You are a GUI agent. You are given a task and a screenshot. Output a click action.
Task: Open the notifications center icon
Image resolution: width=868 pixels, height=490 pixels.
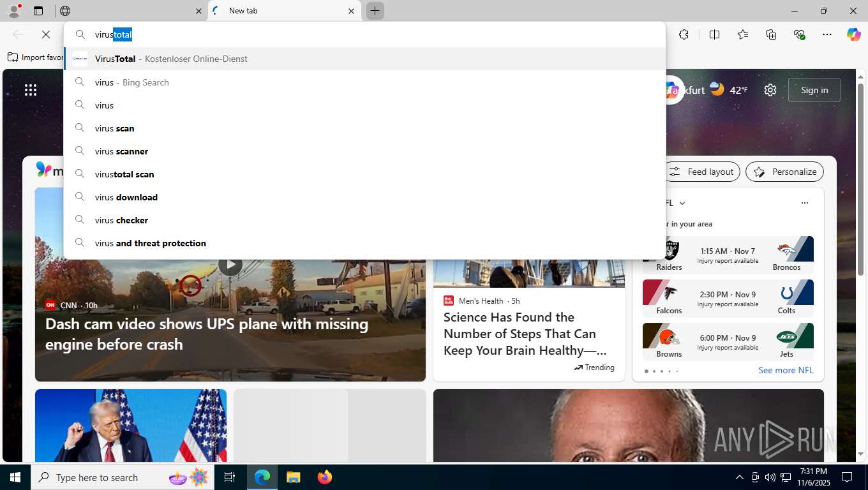[847, 477]
